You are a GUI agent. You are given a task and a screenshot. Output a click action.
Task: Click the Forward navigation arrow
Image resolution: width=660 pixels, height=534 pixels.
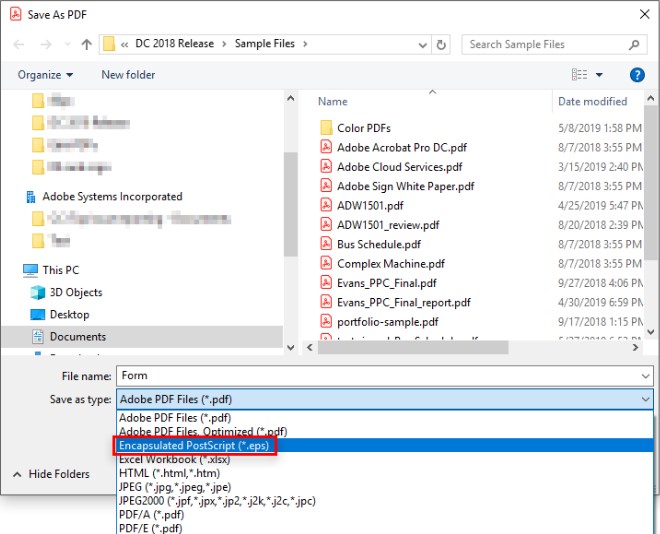tap(45, 44)
